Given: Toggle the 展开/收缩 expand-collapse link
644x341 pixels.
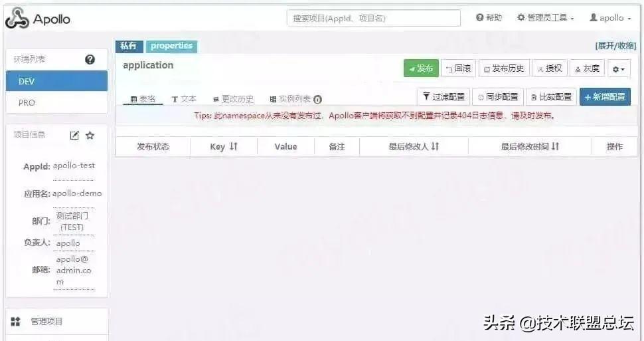Looking at the screenshot, I should point(615,46).
